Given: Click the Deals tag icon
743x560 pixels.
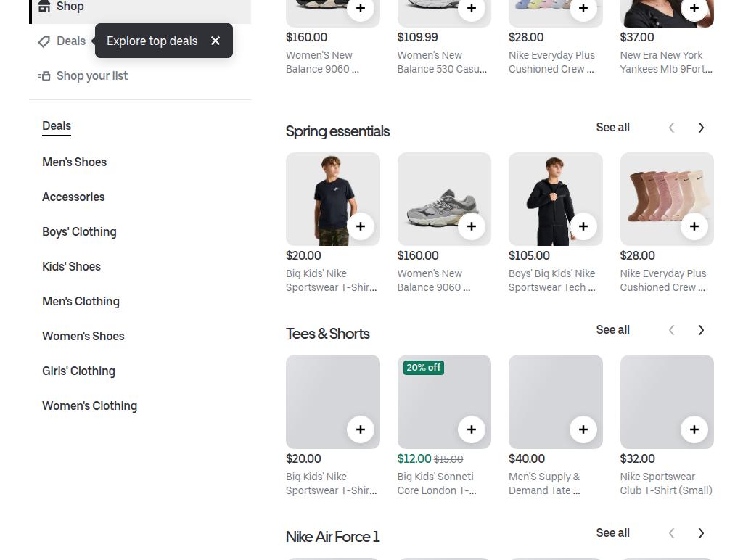Looking at the screenshot, I should tap(44, 41).
